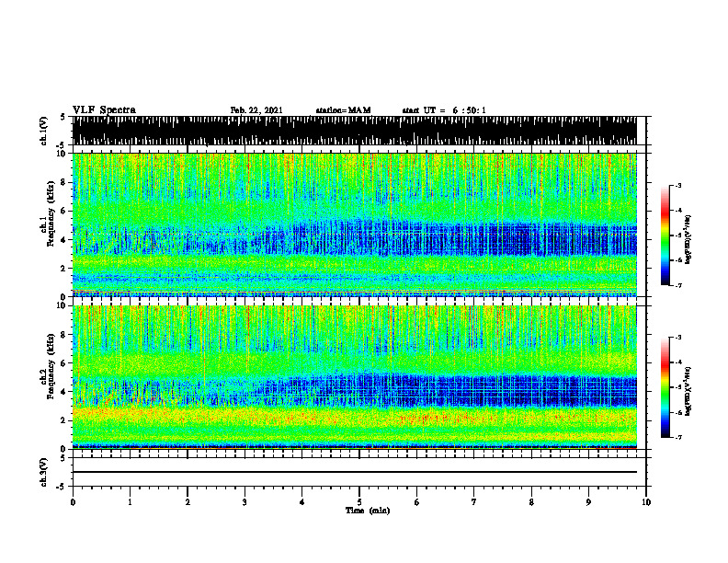Click the "ch.2 Frequency (kHz)" axis label
728x563 pixels.
47,365
